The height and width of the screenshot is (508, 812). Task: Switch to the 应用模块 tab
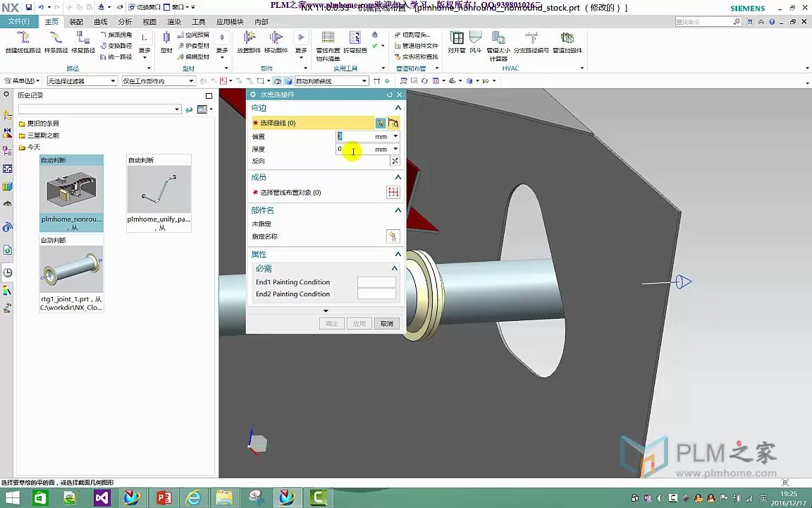tap(230, 21)
